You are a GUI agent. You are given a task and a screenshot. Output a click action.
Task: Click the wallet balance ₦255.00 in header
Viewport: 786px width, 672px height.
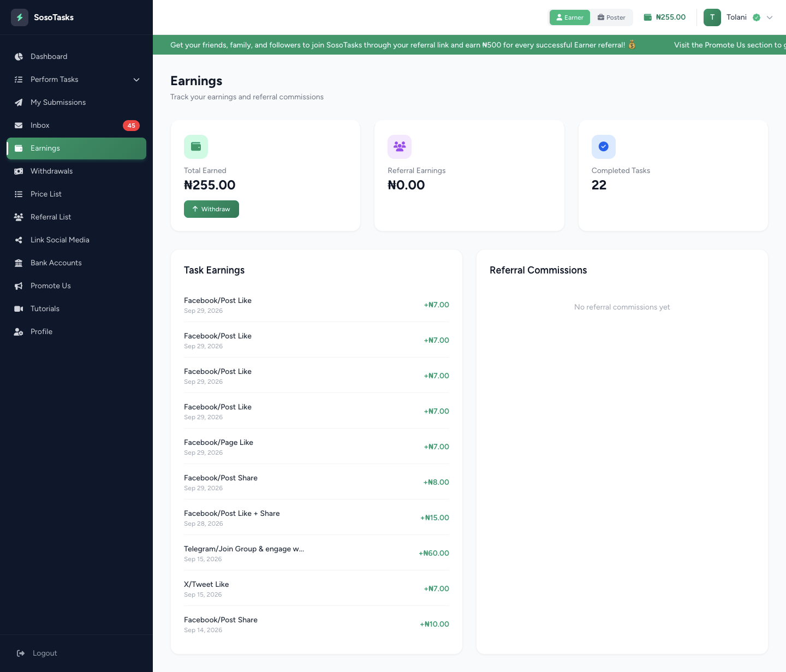click(x=665, y=17)
